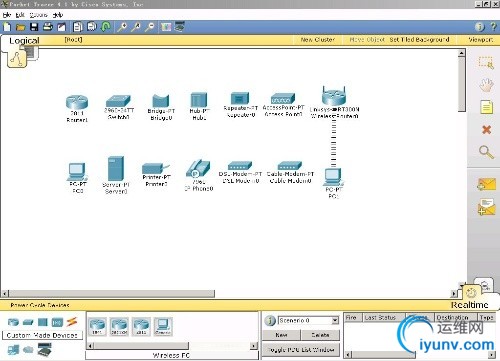This screenshot has height=361, width=500.
Task: Open the File menu
Action: [7, 15]
